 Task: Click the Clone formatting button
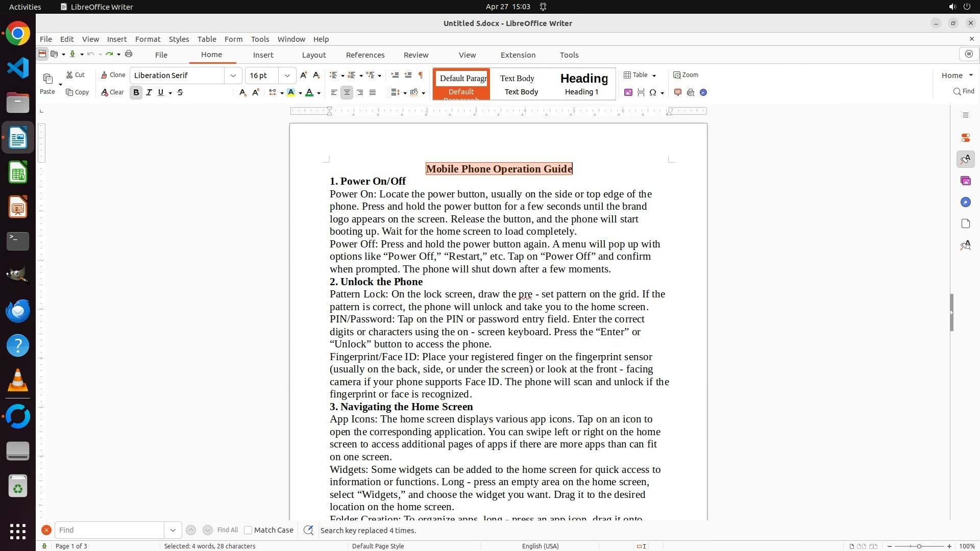tap(113, 75)
